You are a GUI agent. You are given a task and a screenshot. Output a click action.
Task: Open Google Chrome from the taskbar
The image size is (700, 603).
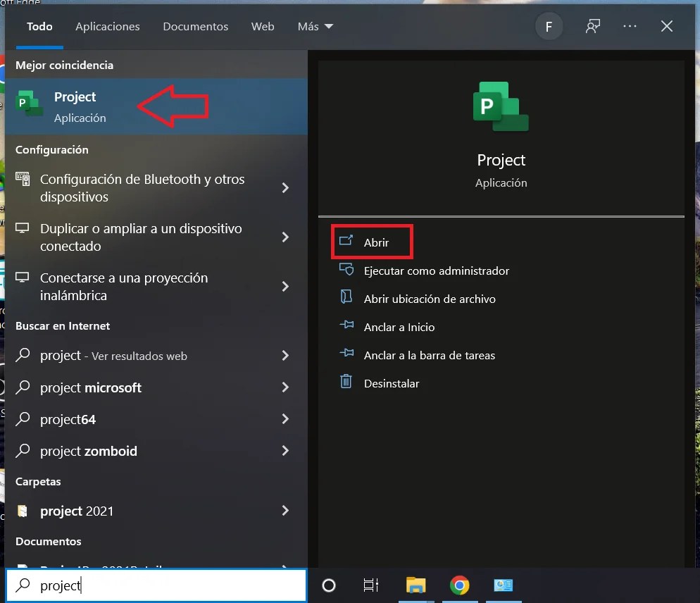tap(459, 585)
